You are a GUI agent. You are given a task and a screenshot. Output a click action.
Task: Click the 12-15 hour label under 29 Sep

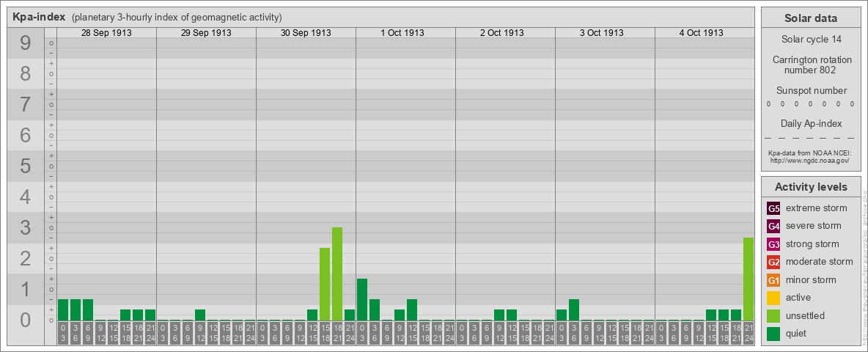[213, 333]
